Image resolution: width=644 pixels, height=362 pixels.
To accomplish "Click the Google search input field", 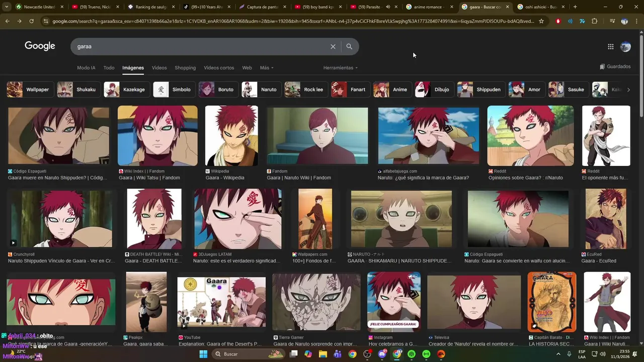I will [x=201, y=46].
